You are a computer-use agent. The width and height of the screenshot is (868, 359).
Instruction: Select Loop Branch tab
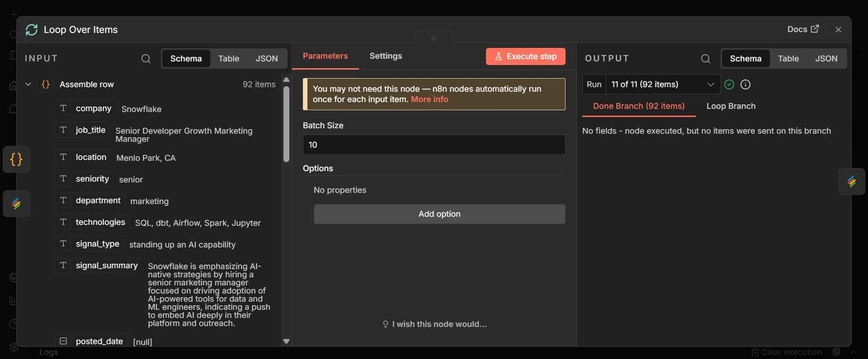coord(731,106)
